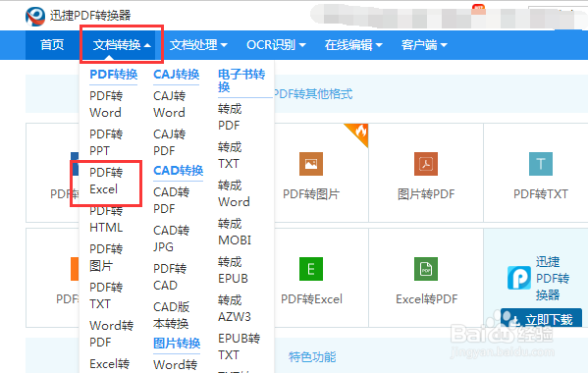This screenshot has width=588, height=373.
Task: Open the PDF转TXT tile icon
Action: [x=540, y=164]
